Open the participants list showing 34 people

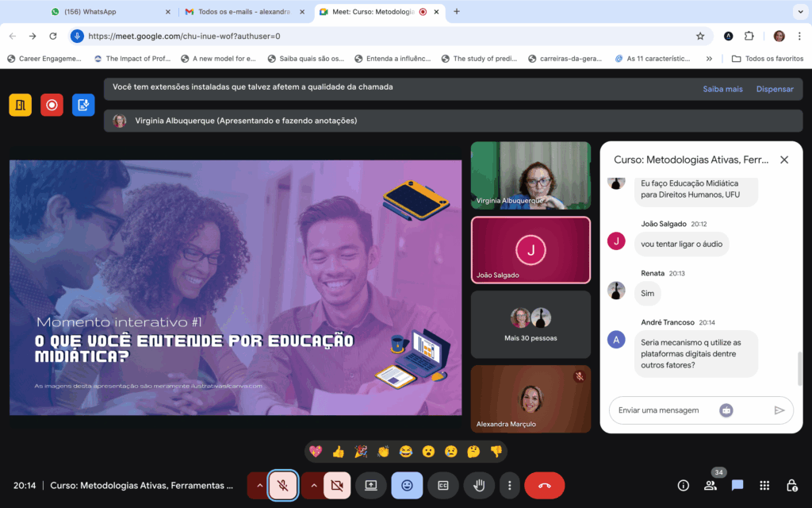[x=710, y=485]
